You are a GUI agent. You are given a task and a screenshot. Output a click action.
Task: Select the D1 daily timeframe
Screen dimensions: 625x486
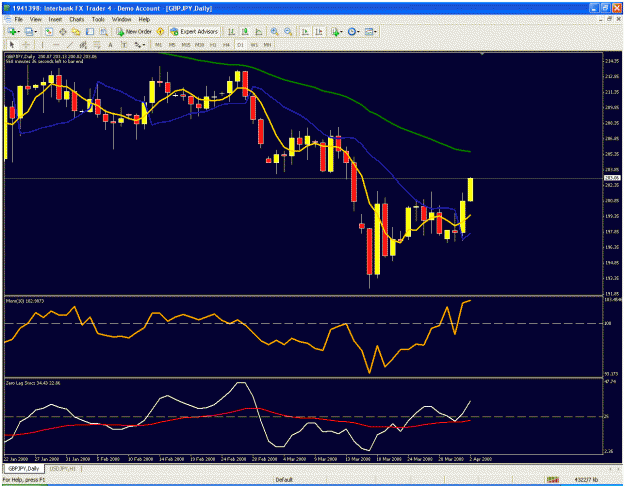240,45
